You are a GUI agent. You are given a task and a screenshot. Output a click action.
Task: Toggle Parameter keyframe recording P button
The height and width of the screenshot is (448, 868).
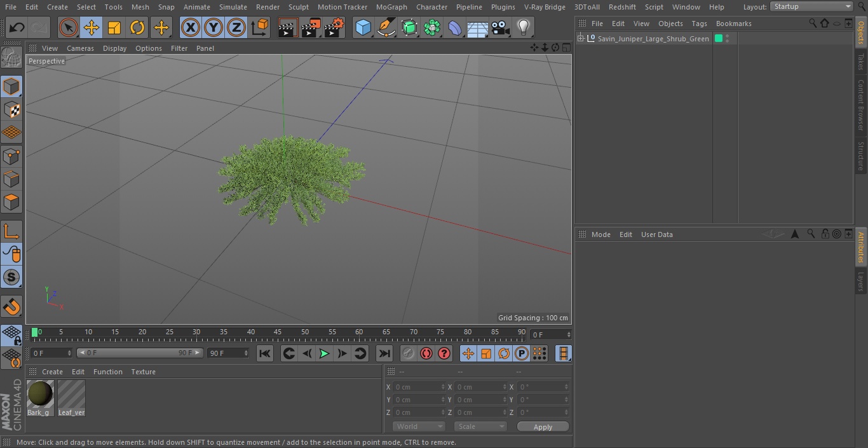point(522,353)
